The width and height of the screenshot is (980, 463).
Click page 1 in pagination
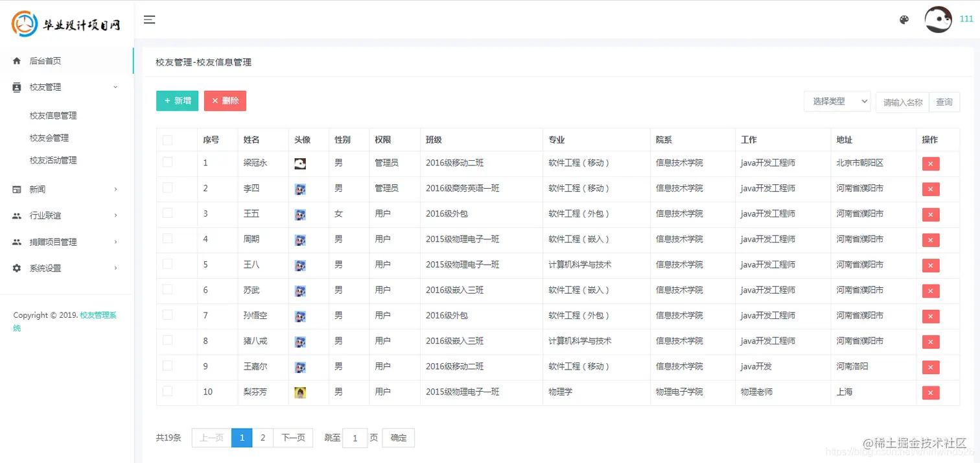[242, 438]
